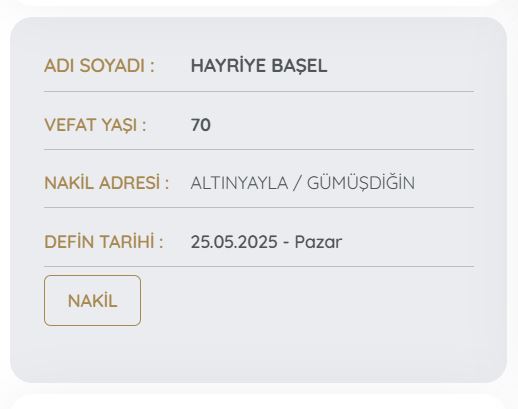Click the first name HAYRİYE
The width and height of the screenshot is (518, 409).
click(228, 65)
